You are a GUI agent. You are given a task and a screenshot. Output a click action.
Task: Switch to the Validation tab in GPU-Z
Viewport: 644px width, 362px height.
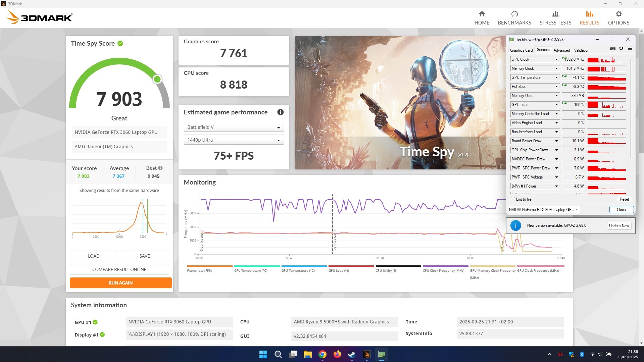click(x=582, y=50)
